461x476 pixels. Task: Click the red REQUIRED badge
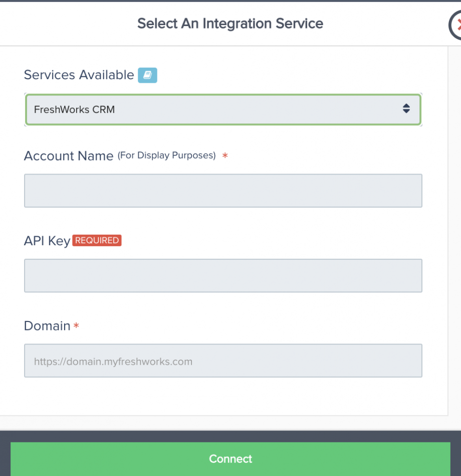[97, 240]
